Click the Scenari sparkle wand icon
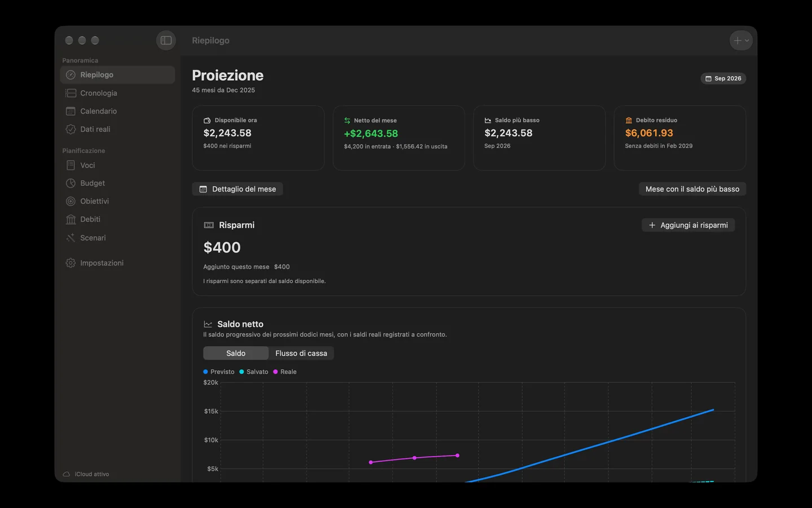Image resolution: width=812 pixels, height=508 pixels. 70,238
